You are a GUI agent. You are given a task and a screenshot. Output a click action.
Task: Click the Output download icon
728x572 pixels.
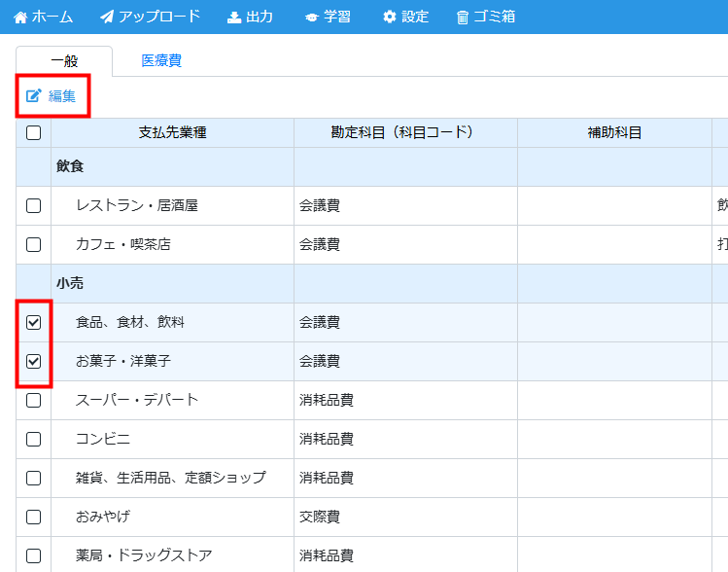pyautogui.click(x=234, y=18)
